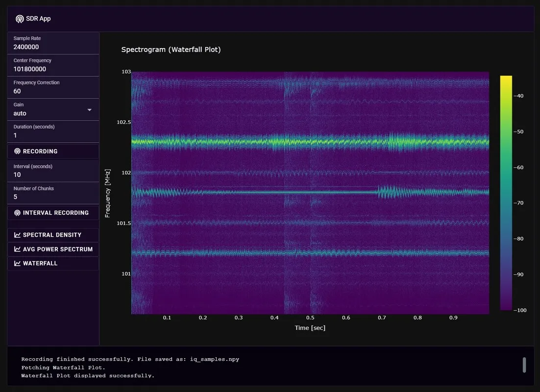Open the Gain dropdown arrow
The height and width of the screenshot is (392, 540).
click(90, 110)
